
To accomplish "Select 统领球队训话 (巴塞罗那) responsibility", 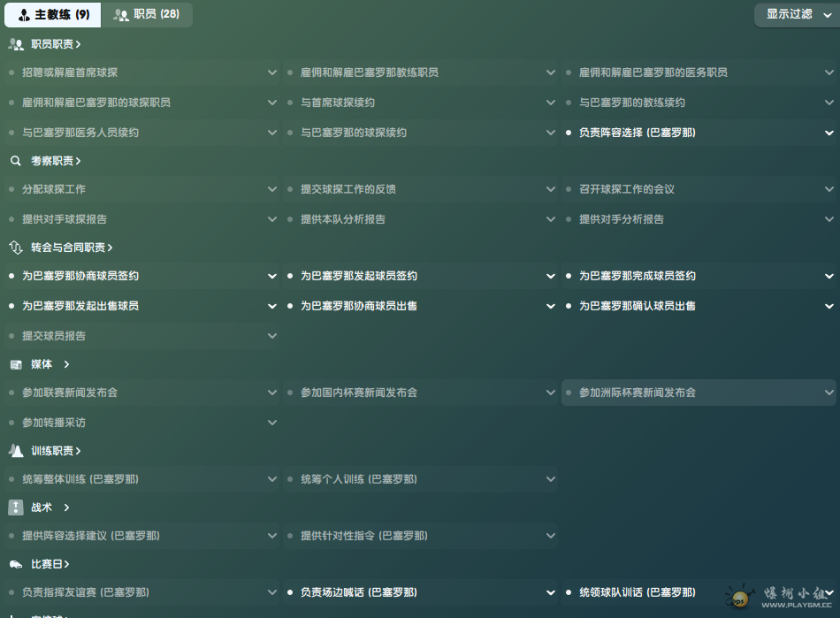I will point(699,592).
